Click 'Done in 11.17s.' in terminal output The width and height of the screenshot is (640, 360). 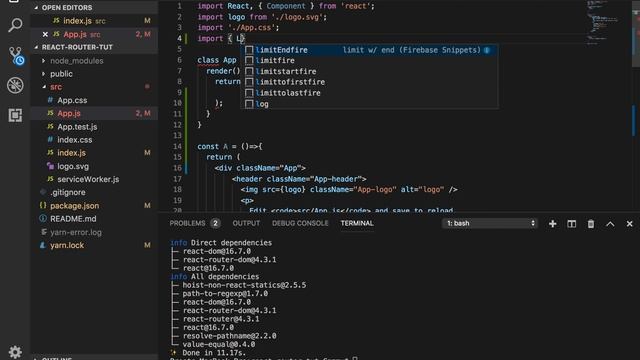pyautogui.click(x=214, y=353)
